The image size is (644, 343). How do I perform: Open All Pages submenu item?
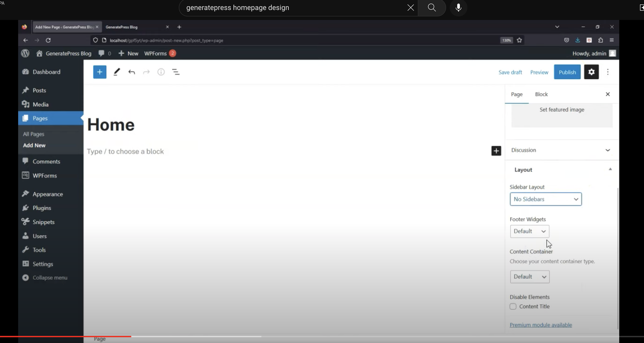tap(34, 134)
